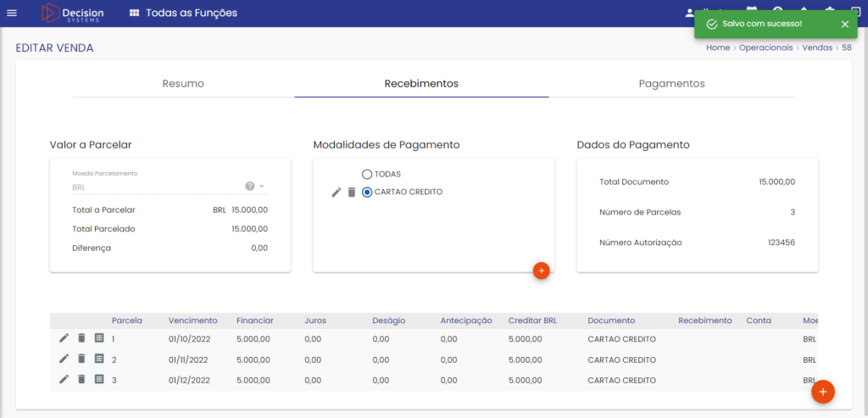The height and width of the screenshot is (418, 868).
Task: Open details list icon for installment 3
Action: click(99, 379)
